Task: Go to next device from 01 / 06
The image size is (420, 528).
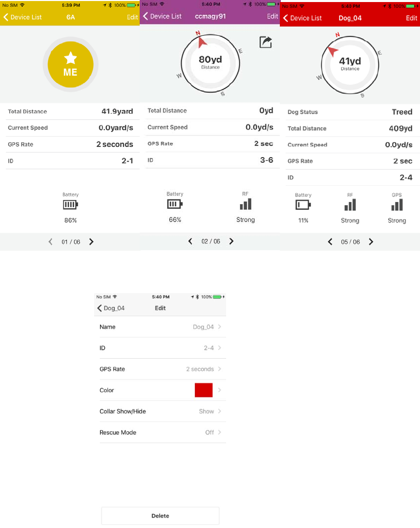Action: point(91,242)
